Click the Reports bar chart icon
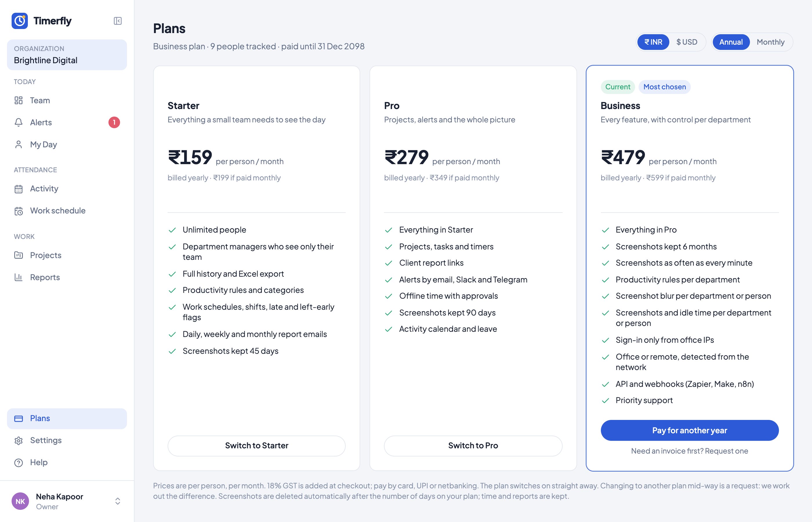This screenshot has height=522, width=812. point(19,277)
